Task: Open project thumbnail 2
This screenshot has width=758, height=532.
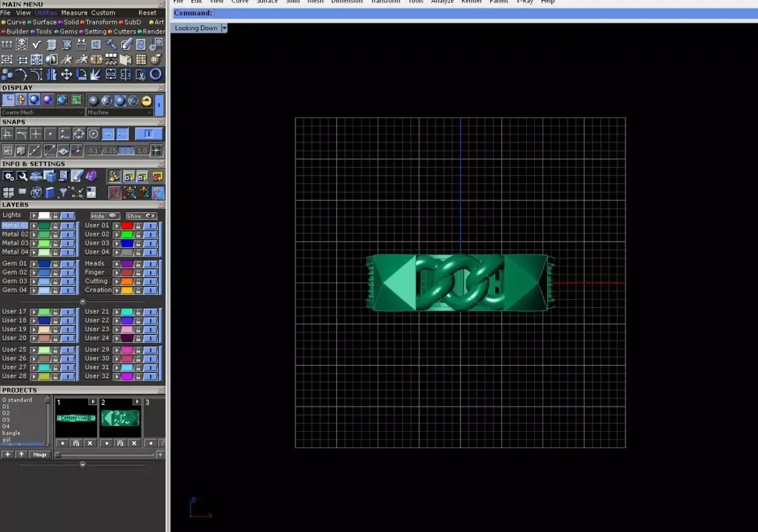Action: click(120, 418)
